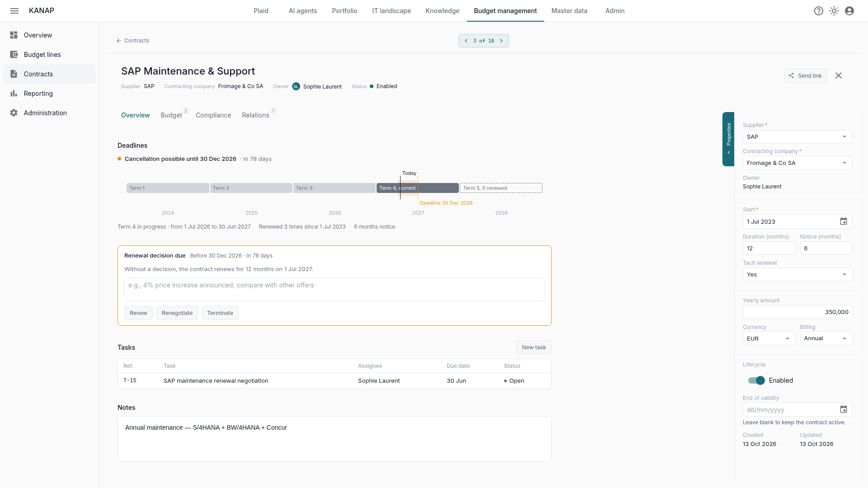Click the Yearly amount field
Image resolution: width=868 pixels, height=488 pixels.
click(x=797, y=312)
